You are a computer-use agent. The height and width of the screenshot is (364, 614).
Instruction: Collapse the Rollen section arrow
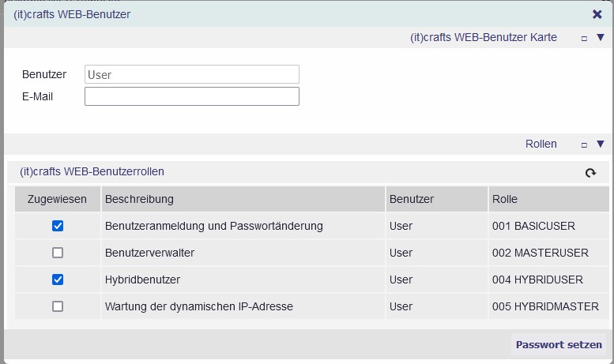click(601, 144)
